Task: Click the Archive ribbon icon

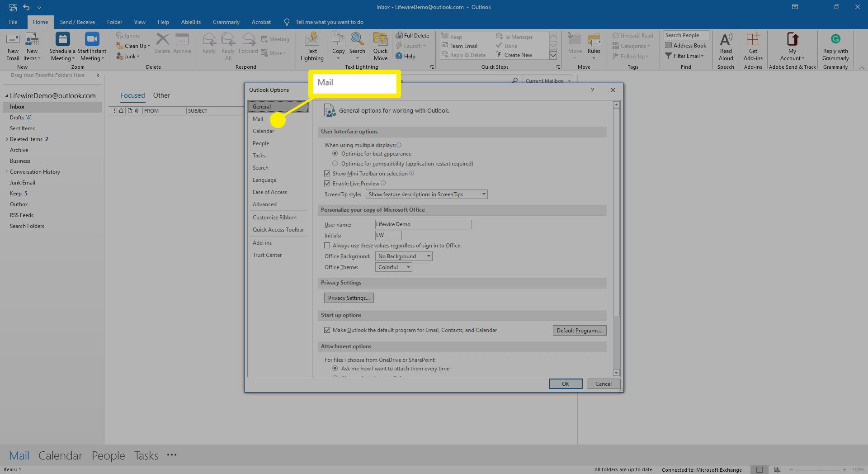Action: coord(182,40)
